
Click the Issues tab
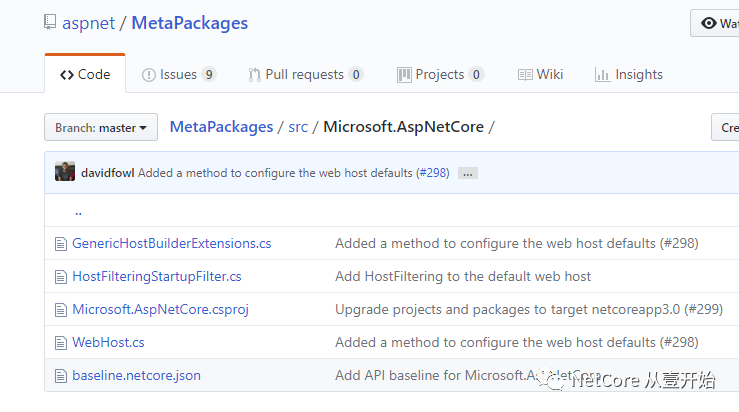tap(179, 74)
